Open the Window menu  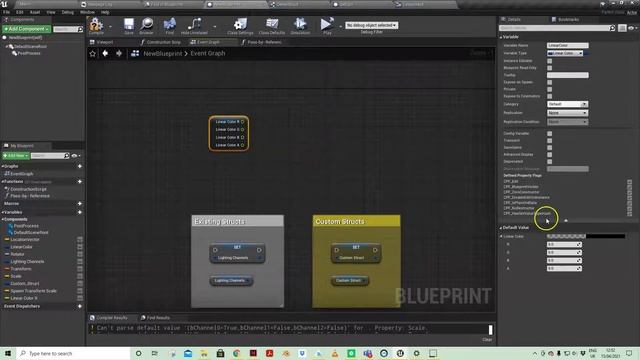(x=87, y=12)
